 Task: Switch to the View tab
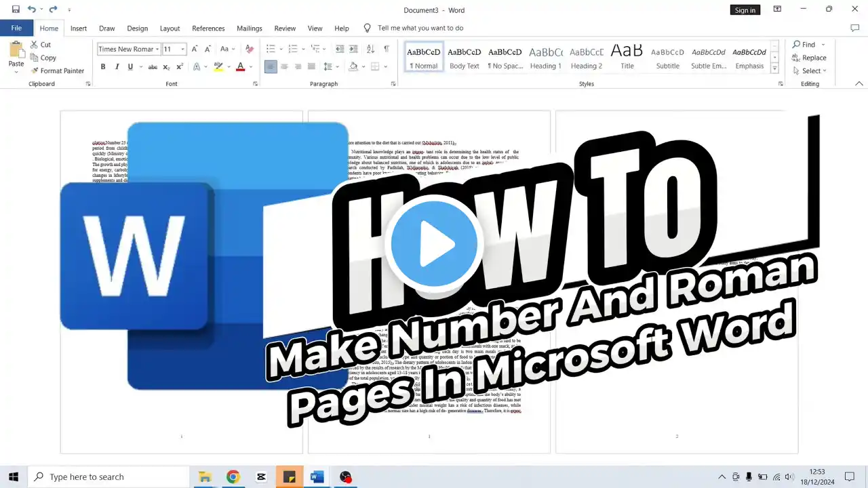[315, 28]
